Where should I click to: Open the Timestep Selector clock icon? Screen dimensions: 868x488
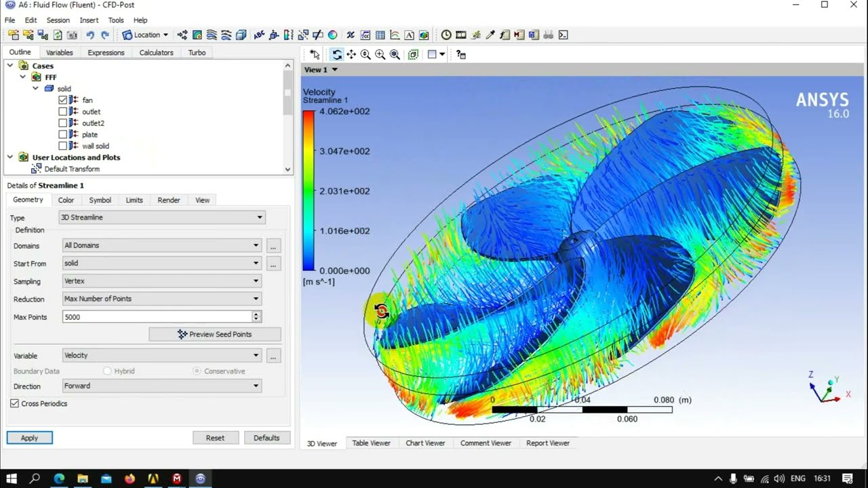446,35
